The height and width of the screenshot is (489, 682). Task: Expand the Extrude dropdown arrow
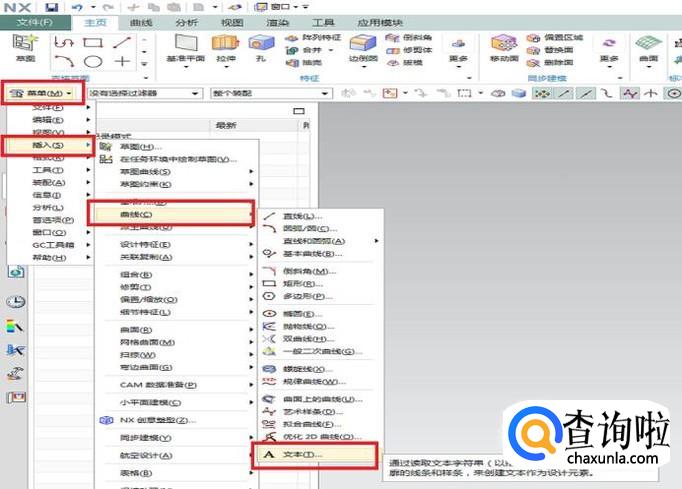tap(226, 67)
